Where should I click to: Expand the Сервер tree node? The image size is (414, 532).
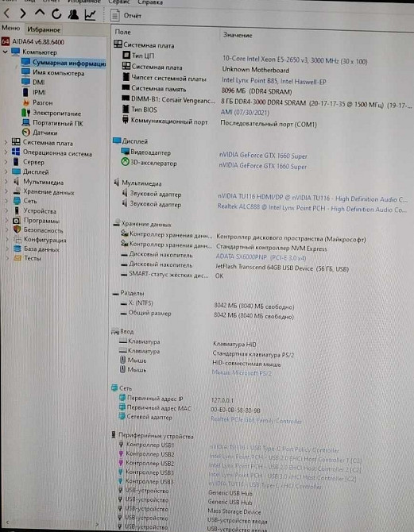tap(6, 162)
